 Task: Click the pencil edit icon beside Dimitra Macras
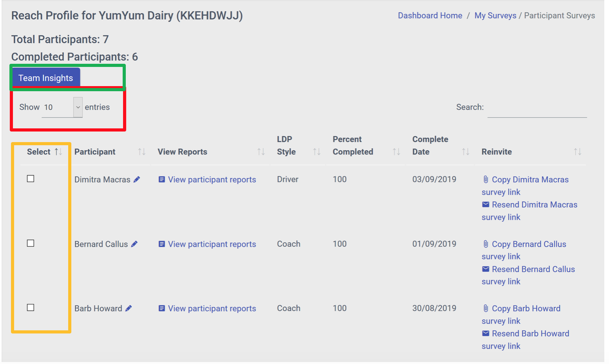(x=137, y=179)
